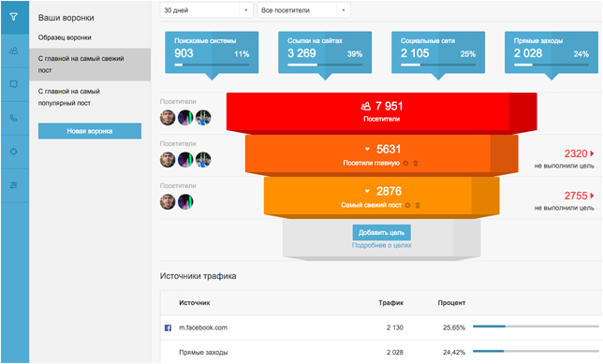Click trash icon next to Посетили главную
This screenshot has height=364, width=603.
point(416,164)
